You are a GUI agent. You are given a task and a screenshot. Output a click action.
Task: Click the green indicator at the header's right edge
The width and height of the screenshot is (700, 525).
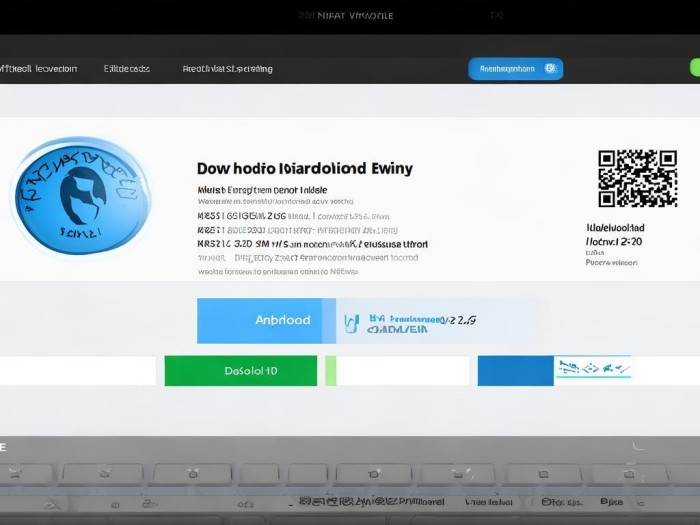tap(694, 68)
